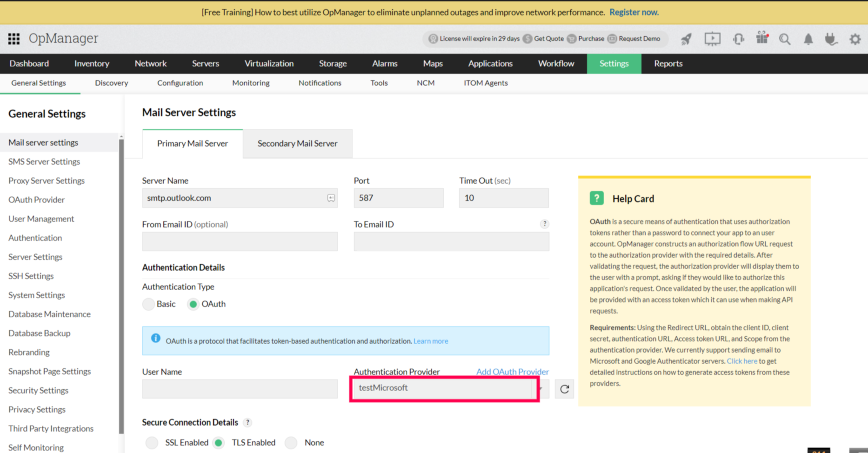This screenshot has height=453, width=868.
Task: Open the gift box what's-new icon
Action: pos(762,38)
